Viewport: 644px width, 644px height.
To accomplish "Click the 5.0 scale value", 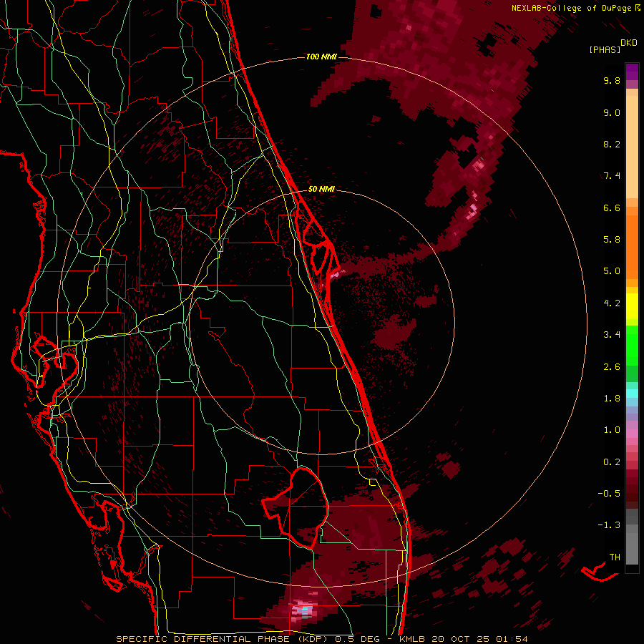I will coord(612,271).
